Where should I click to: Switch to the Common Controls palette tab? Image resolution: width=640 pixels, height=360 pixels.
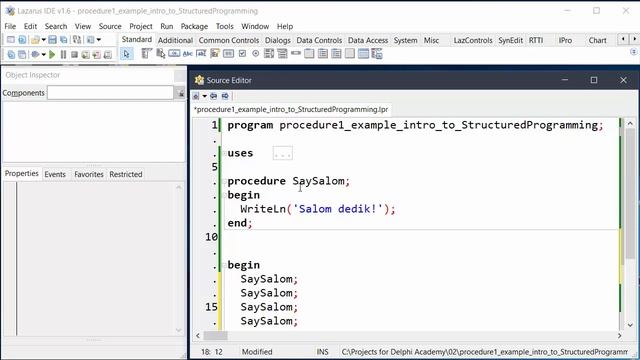point(229,40)
